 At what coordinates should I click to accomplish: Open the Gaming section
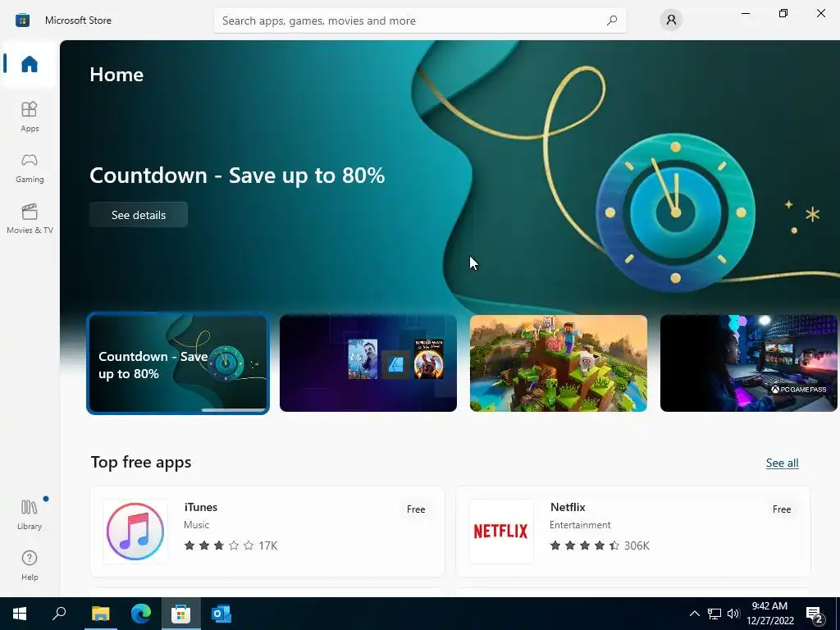click(30, 167)
